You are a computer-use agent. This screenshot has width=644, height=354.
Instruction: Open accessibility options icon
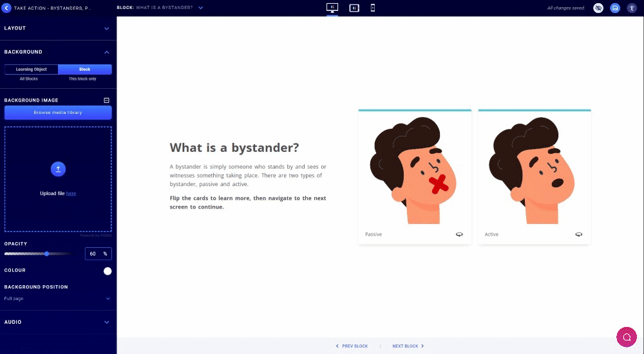click(x=632, y=8)
